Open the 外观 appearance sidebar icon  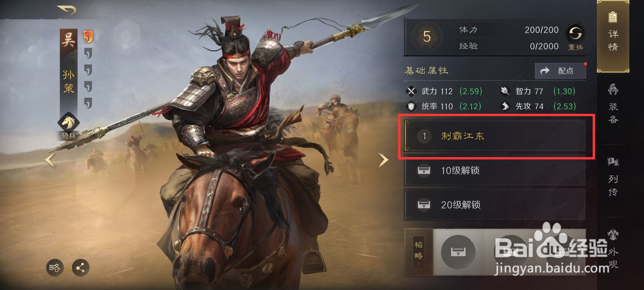pyautogui.click(x=613, y=249)
